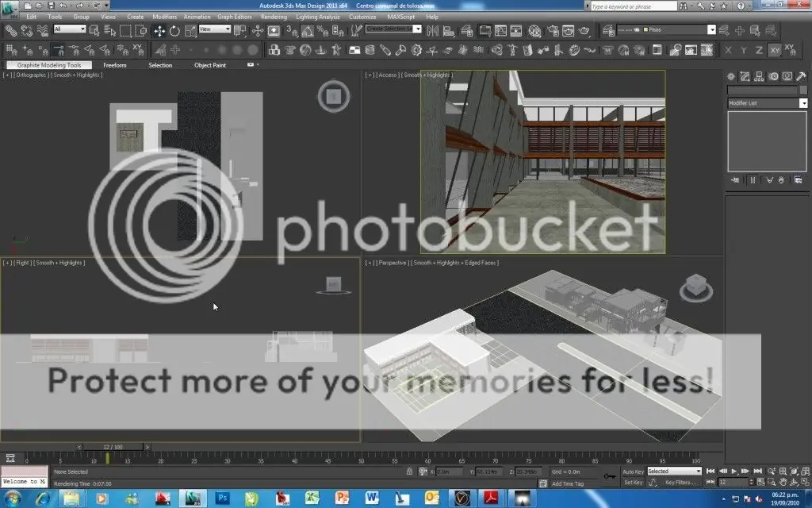Open the Material Editor icon
The image size is (812, 508).
coord(534,31)
